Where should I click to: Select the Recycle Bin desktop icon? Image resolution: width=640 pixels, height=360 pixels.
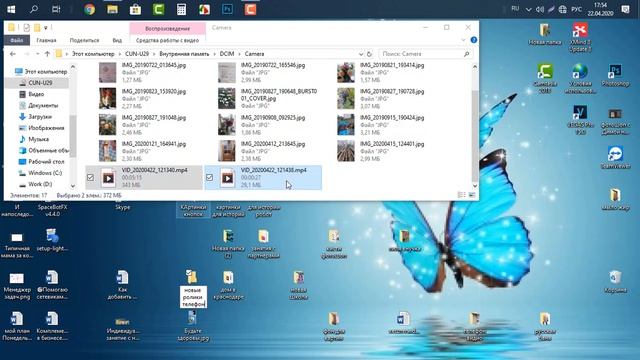pos(615,282)
